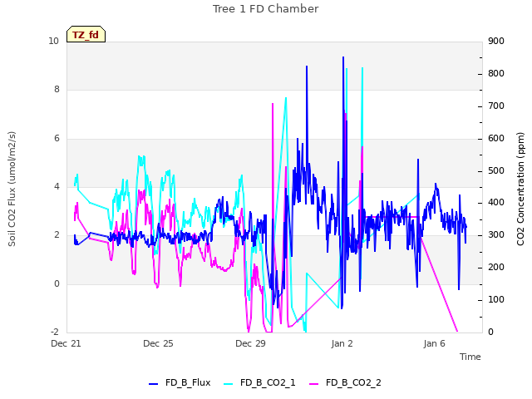Select the Jan 6 x-axis label

click(x=434, y=343)
